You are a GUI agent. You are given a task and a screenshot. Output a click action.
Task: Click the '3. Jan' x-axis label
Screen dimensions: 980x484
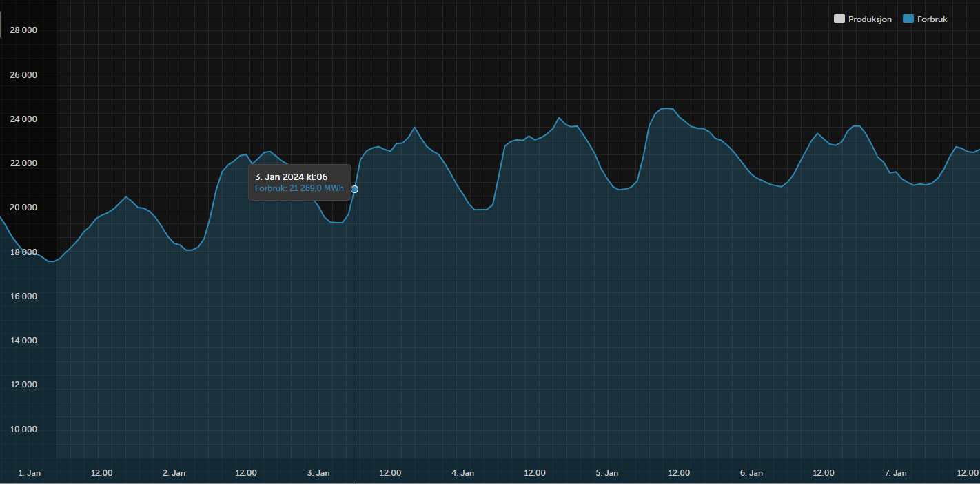(318, 473)
